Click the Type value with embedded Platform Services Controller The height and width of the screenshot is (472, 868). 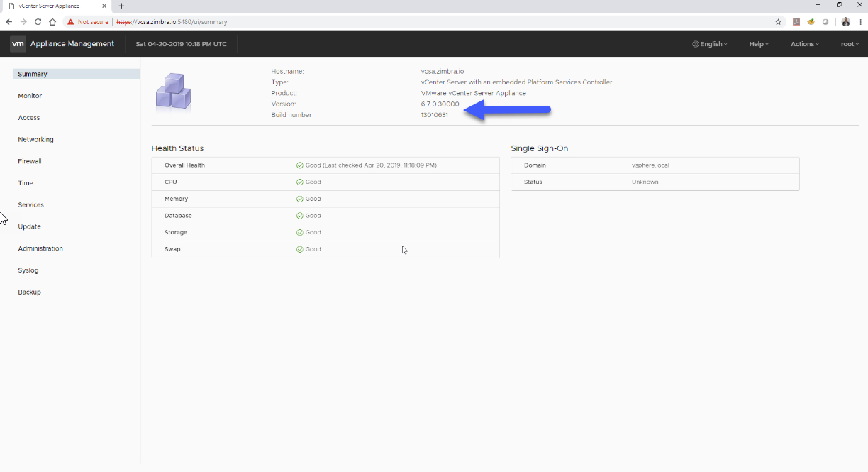coord(516,82)
